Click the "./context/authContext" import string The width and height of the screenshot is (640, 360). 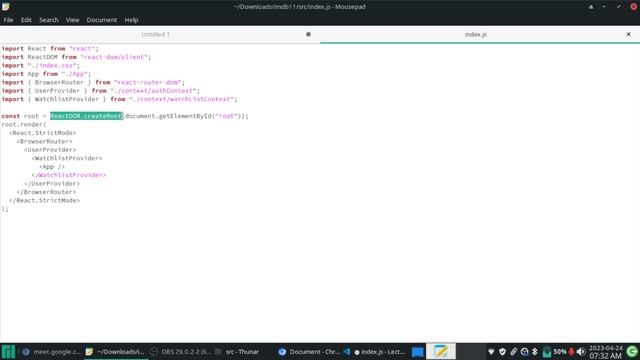pos(153,91)
